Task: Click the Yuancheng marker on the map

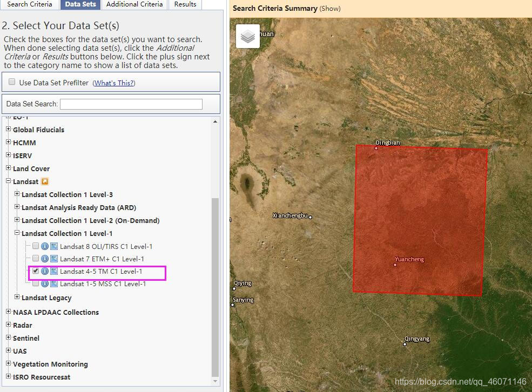Action: 395,265
